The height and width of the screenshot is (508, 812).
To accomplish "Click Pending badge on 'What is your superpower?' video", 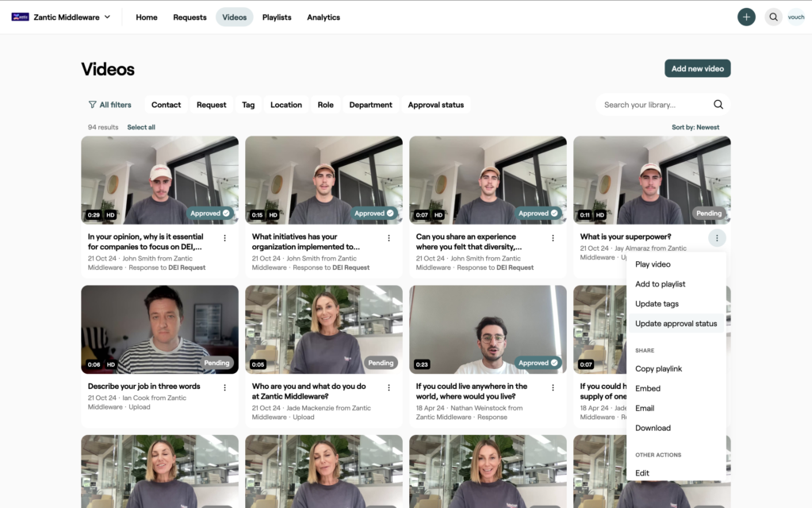I will (709, 213).
